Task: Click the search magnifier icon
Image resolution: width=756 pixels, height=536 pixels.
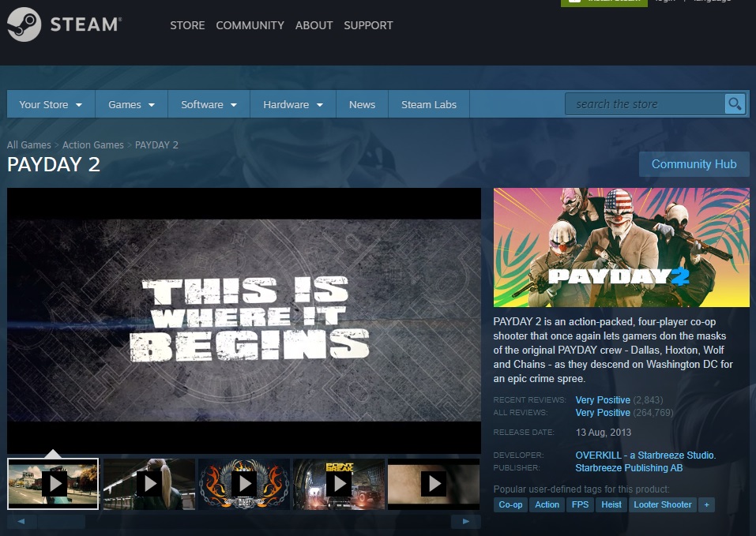Action: 735,103
